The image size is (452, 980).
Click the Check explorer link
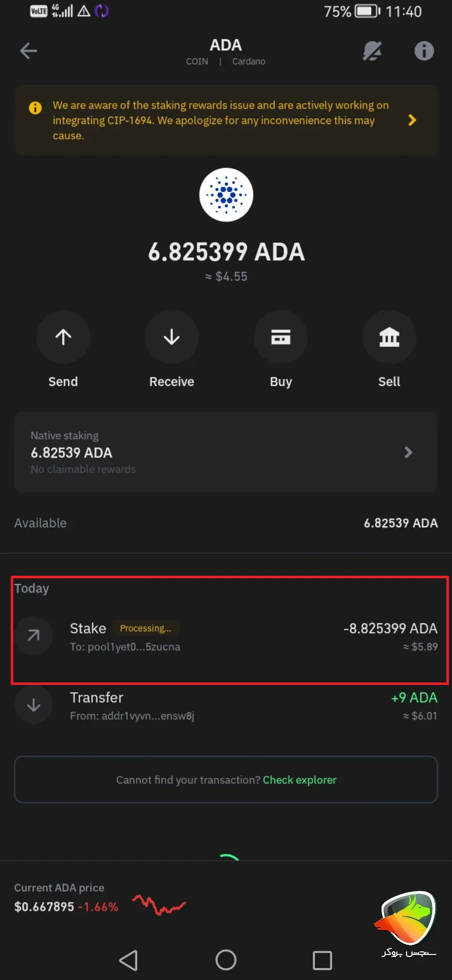tap(299, 780)
